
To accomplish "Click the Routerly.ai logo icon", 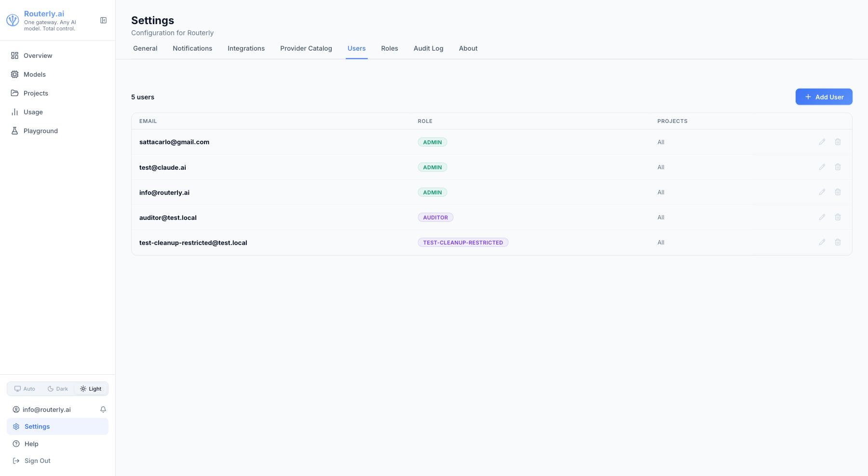I will (x=13, y=20).
